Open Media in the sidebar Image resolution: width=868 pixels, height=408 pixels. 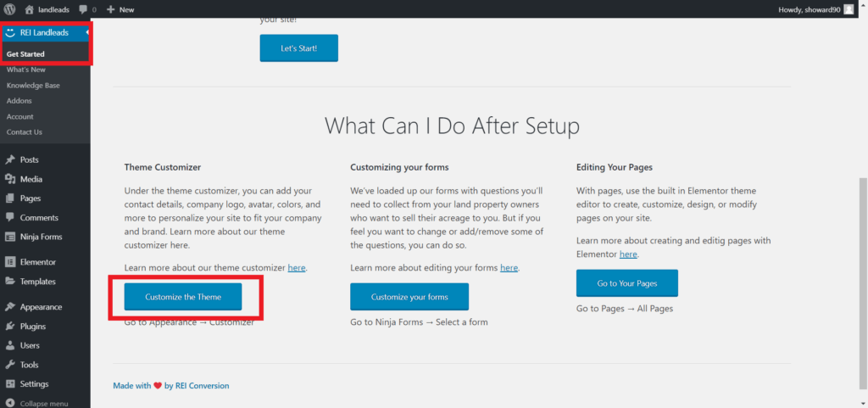pos(31,179)
